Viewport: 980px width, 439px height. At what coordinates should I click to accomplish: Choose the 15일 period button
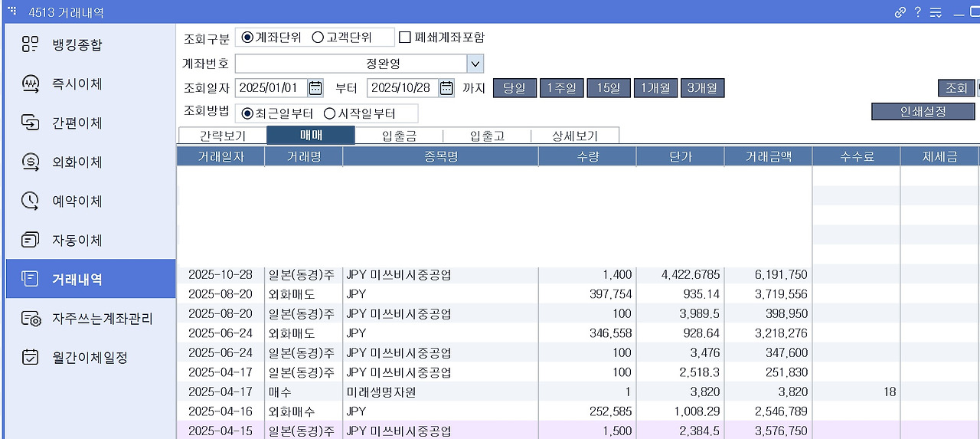tap(609, 88)
